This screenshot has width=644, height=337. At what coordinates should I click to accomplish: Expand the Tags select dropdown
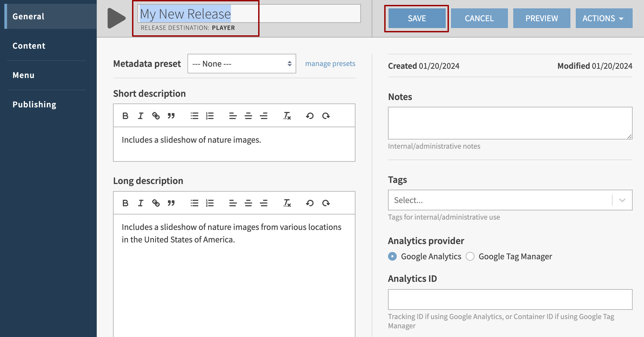pos(622,200)
